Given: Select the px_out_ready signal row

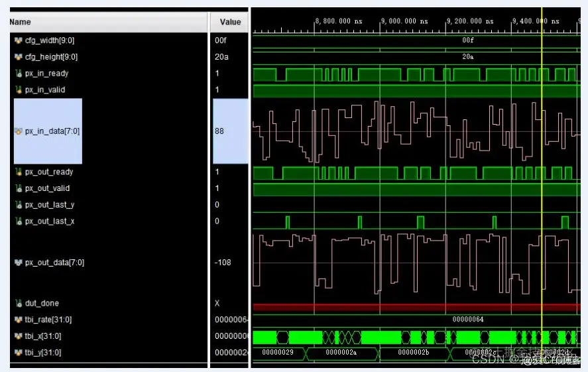Looking at the screenshot, I should 49,172.
